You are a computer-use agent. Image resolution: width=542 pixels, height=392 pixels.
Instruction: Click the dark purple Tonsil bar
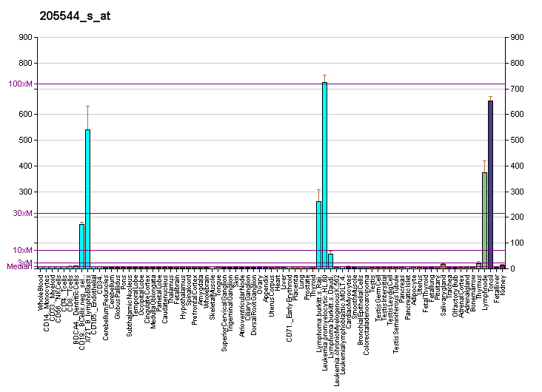click(x=490, y=184)
